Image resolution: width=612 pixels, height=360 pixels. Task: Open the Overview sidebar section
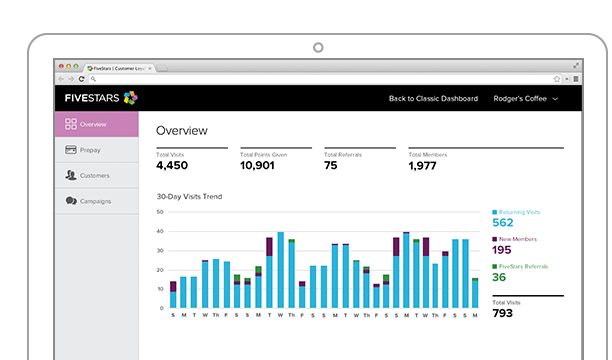point(97,124)
